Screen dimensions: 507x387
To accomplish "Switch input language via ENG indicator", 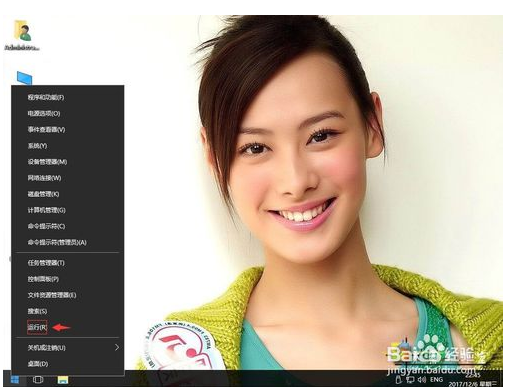I will click(x=436, y=379).
